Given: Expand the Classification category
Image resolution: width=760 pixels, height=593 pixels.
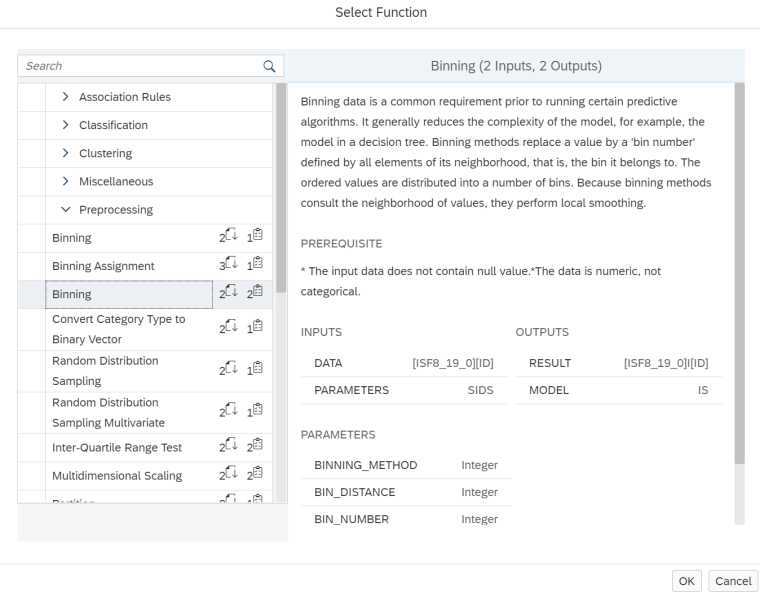Looking at the screenshot, I should [66, 125].
